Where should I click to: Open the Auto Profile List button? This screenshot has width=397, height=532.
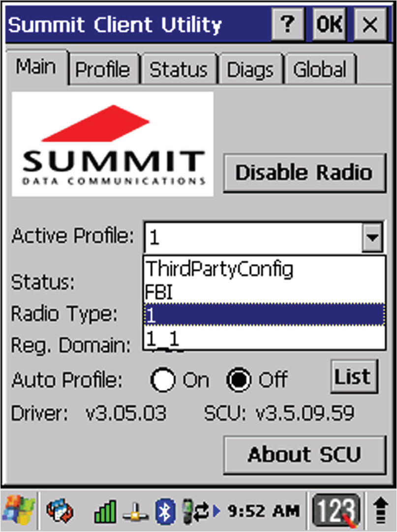point(354,376)
